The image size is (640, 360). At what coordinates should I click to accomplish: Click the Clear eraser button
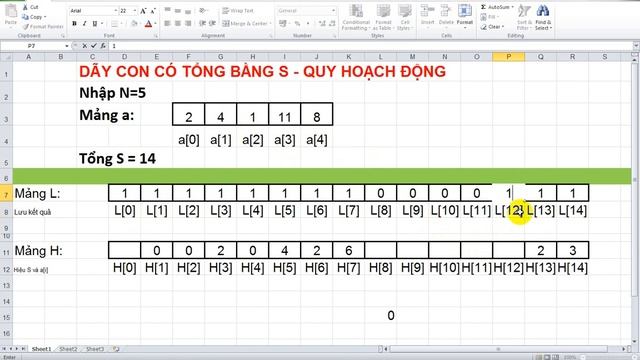pyautogui.click(x=492, y=27)
